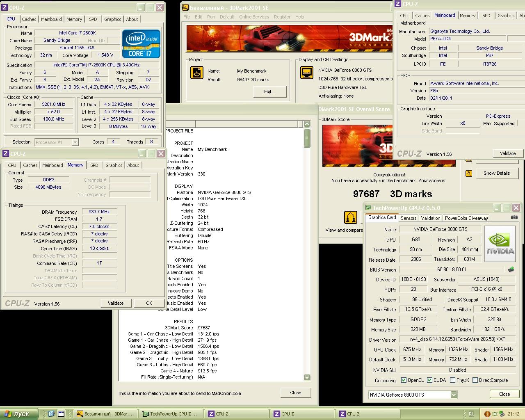Open the Online Services menu in 3DMark2001
The width and height of the screenshot is (525, 420).
pos(254,17)
